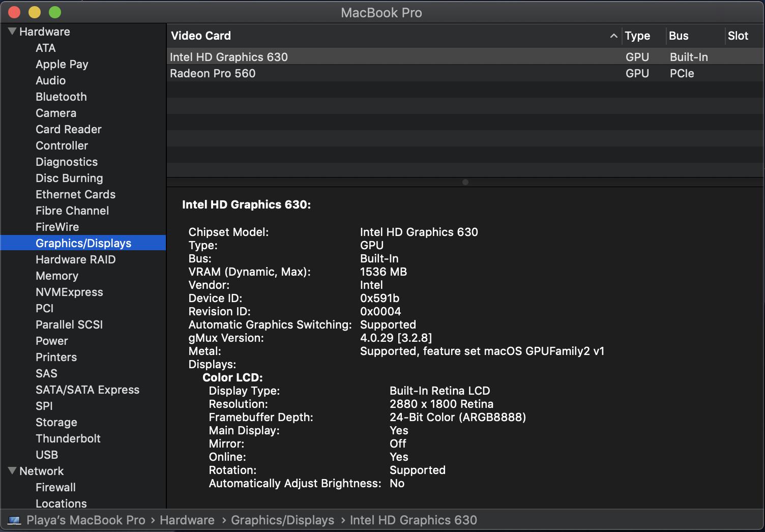Open the FireWire section
Image resolution: width=765 pixels, height=532 pixels.
click(57, 227)
